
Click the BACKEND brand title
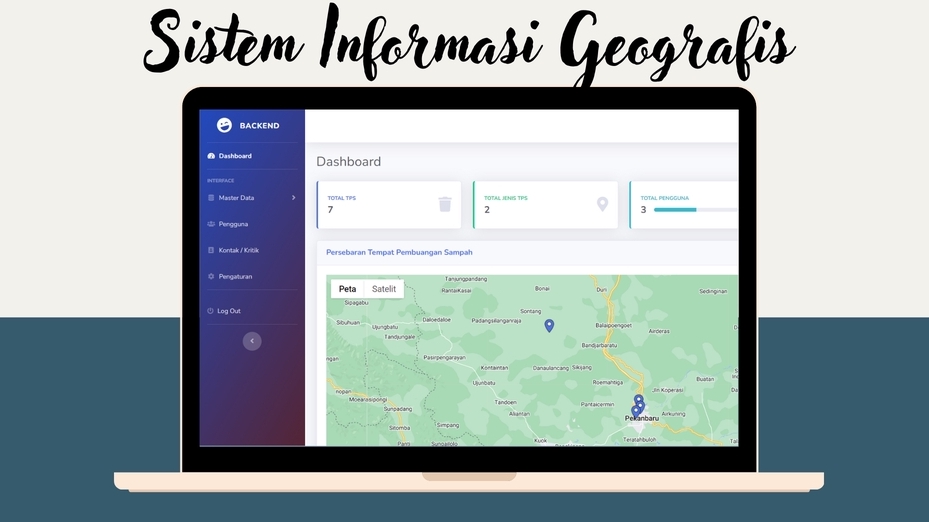tap(260, 126)
